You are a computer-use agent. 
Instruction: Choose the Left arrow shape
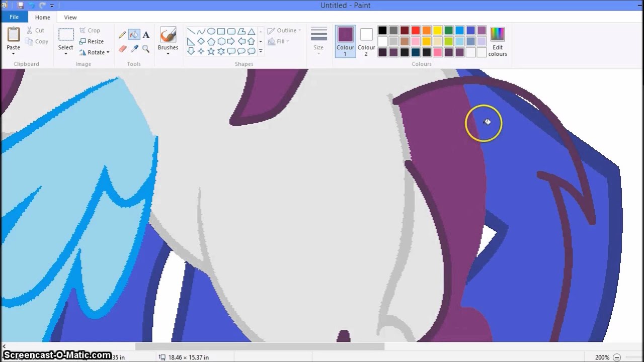click(x=242, y=41)
